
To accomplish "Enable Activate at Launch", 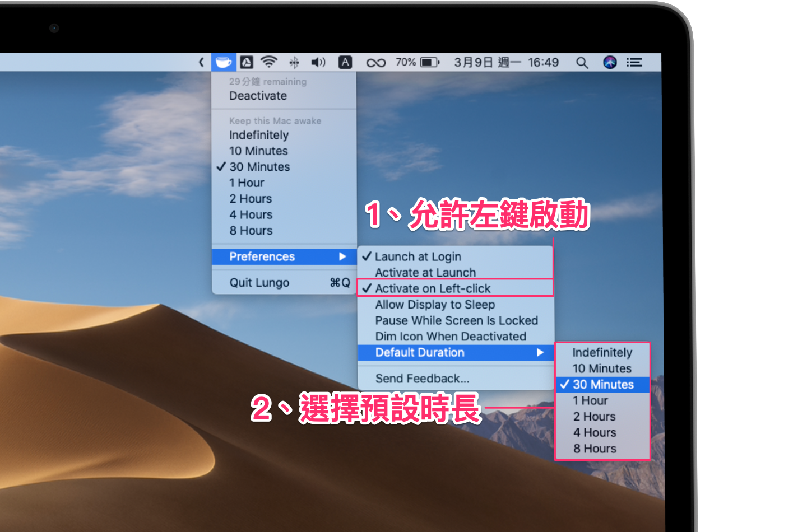I will pyautogui.click(x=456, y=273).
